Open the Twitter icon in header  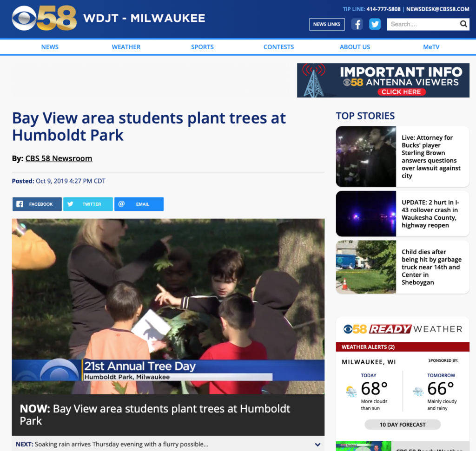[375, 24]
